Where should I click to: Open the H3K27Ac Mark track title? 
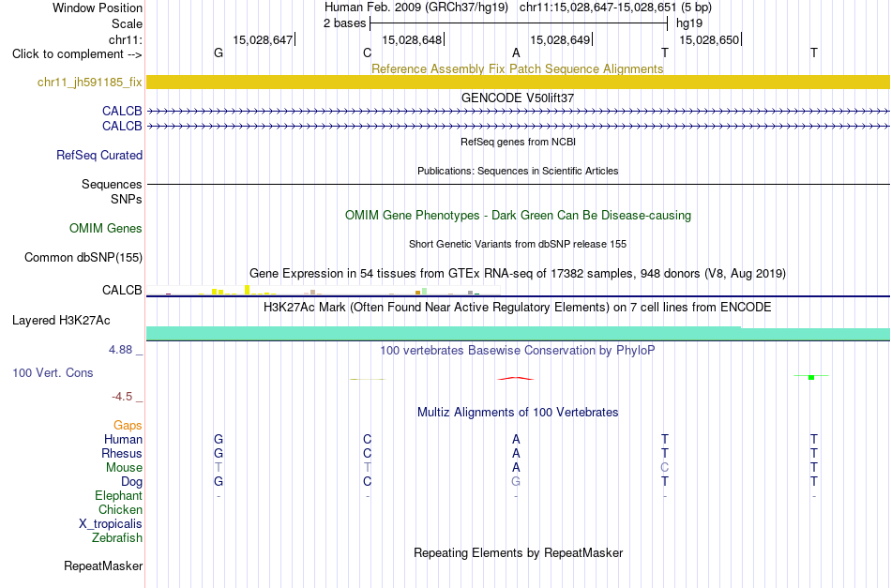[x=518, y=308]
